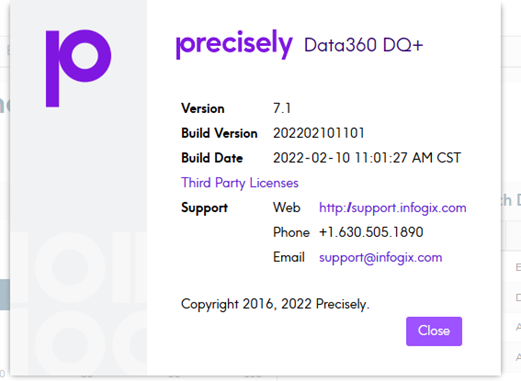Screen dimensions: 521x381
Task: Click the Web label in Support section
Action: click(287, 208)
